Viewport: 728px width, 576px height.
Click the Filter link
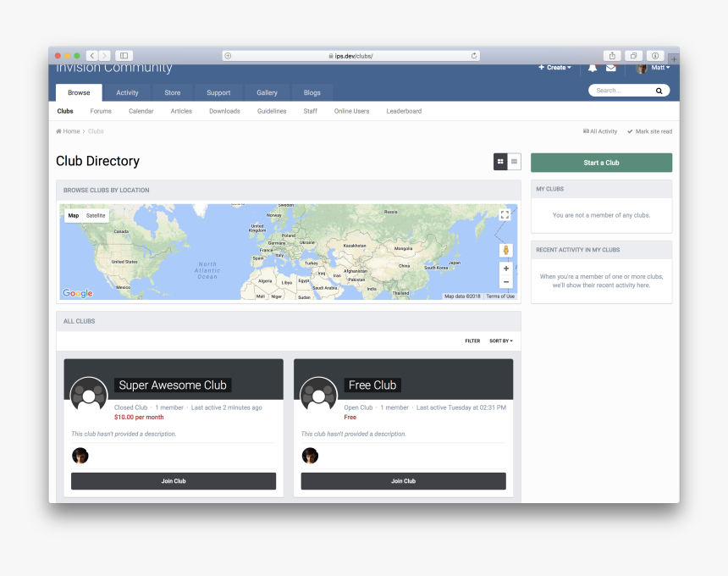[472, 341]
